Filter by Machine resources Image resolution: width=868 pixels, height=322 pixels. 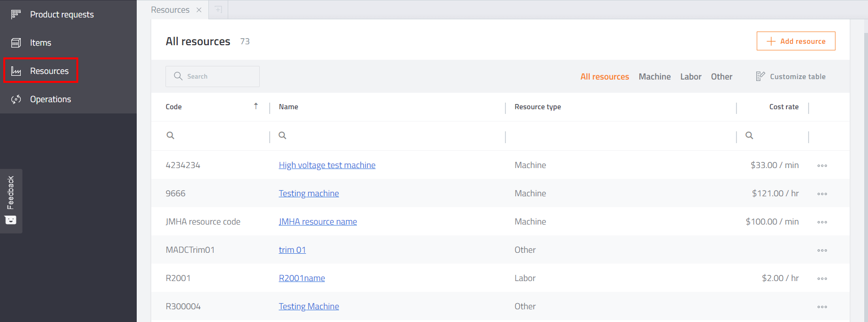pyautogui.click(x=654, y=77)
